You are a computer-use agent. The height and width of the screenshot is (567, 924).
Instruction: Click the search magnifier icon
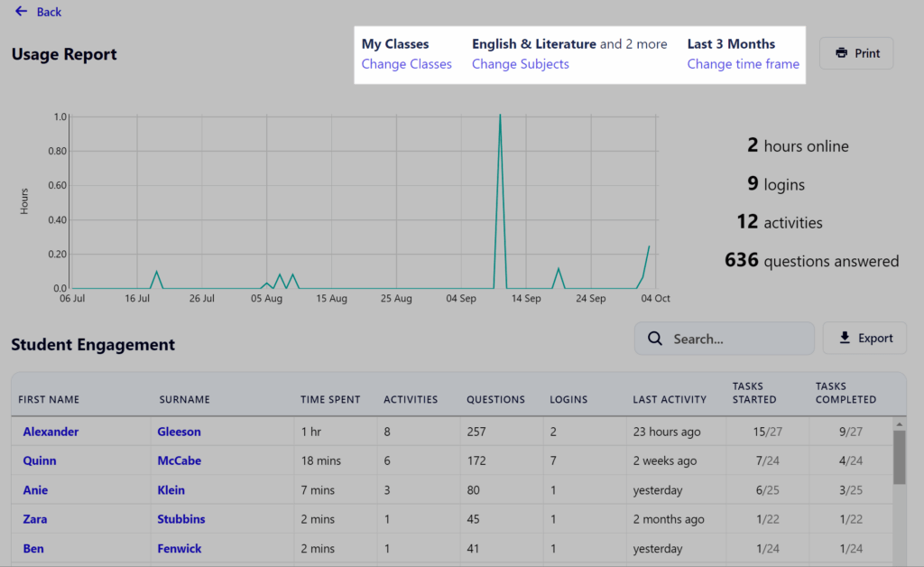click(655, 339)
